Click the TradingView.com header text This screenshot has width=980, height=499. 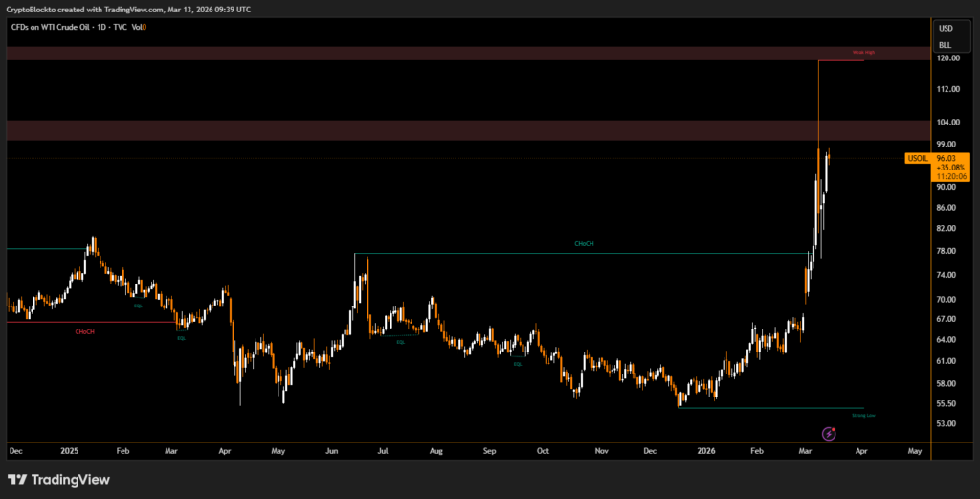tap(130, 7)
